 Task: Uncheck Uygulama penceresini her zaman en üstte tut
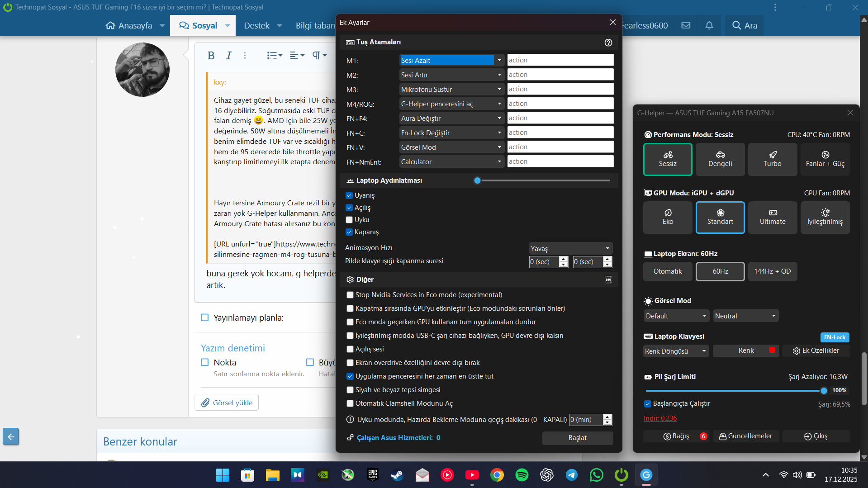(x=350, y=376)
